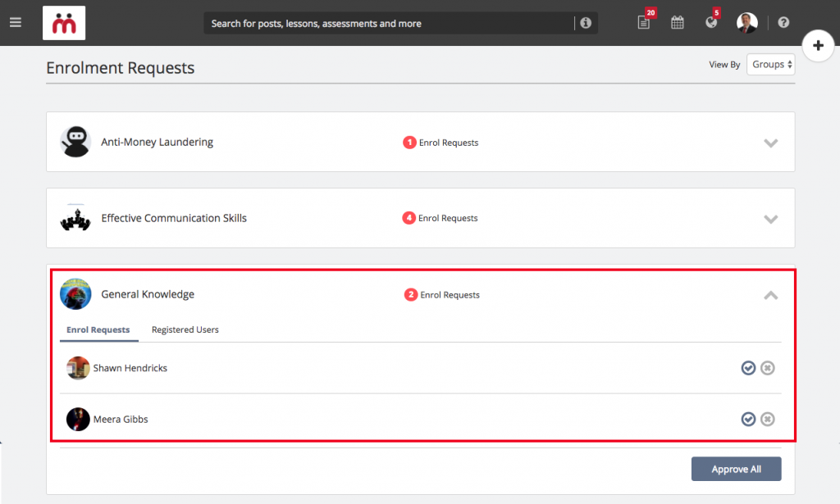840x504 pixels.
Task: Open the View By Groups dropdown
Action: (x=770, y=64)
